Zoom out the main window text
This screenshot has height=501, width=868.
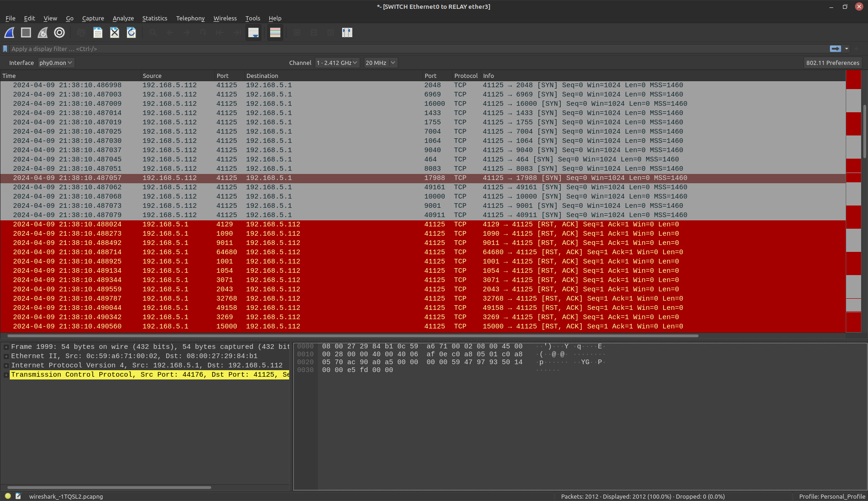(314, 32)
